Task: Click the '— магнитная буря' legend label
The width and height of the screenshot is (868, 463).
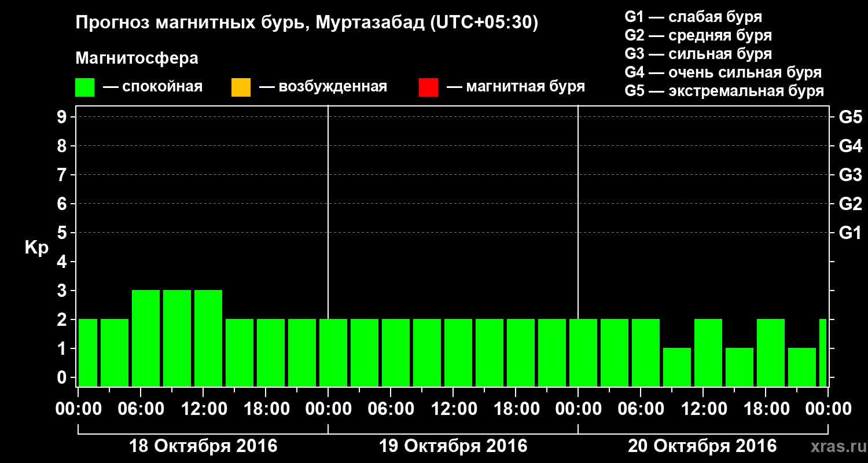Action: (x=516, y=87)
